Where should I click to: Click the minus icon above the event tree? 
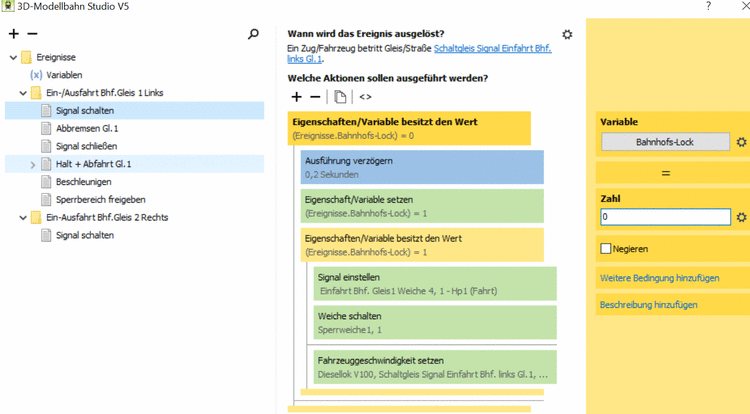tap(32, 34)
